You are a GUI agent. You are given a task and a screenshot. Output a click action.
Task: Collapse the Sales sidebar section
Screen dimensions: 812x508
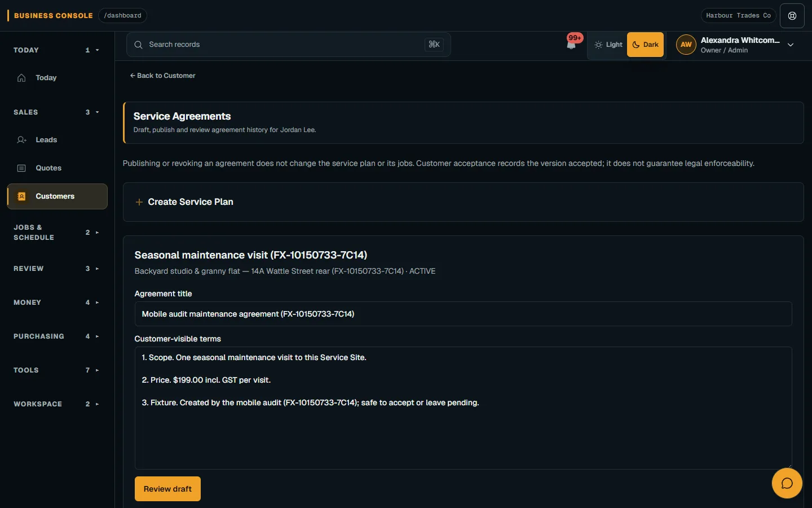56,112
